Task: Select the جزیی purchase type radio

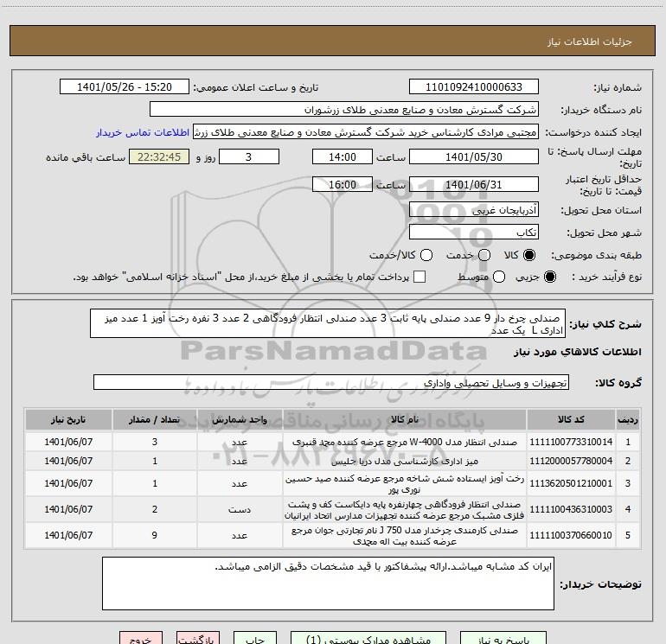Action: point(549,277)
